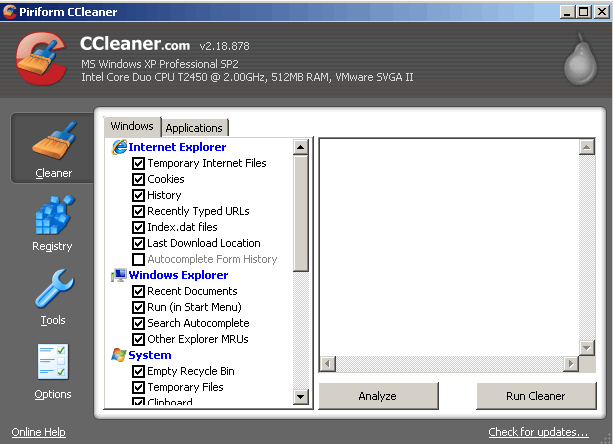Click up arrow of cleaner list scrollbar

click(300, 147)
